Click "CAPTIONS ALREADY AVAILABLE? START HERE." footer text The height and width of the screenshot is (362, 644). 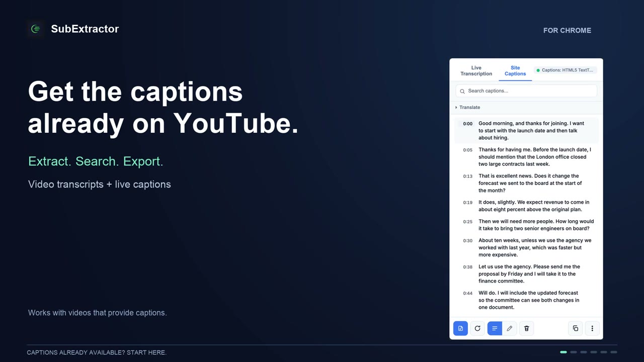pyautogui.click(x=97, y=352)
